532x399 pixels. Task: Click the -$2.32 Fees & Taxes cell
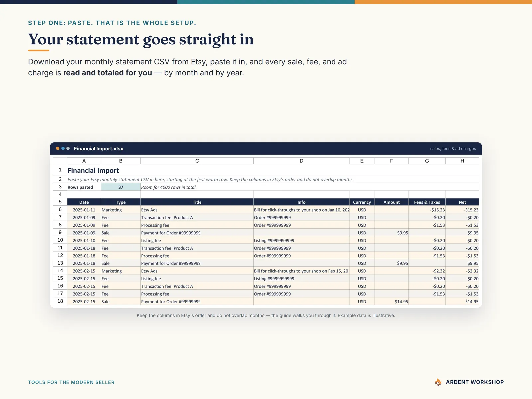[427, 271]
